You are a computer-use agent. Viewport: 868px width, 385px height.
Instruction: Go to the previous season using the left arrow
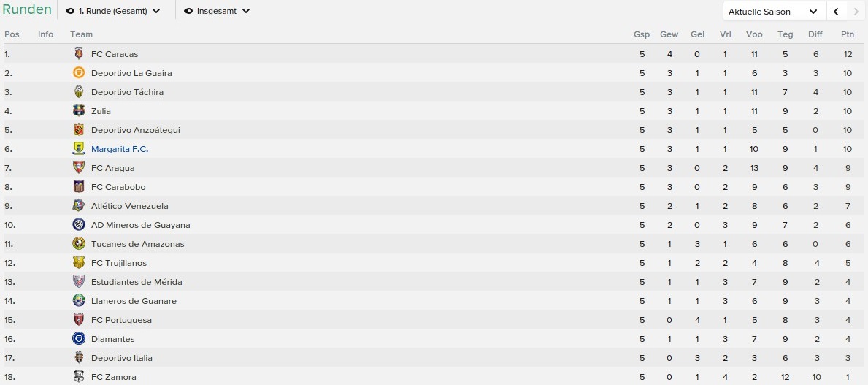[x=836, y=11]
